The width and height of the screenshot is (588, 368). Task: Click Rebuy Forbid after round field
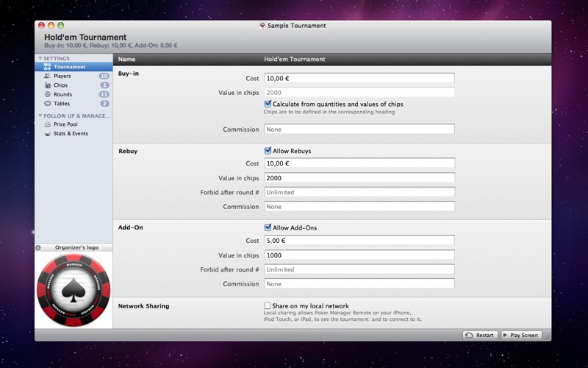coord(359,192)
